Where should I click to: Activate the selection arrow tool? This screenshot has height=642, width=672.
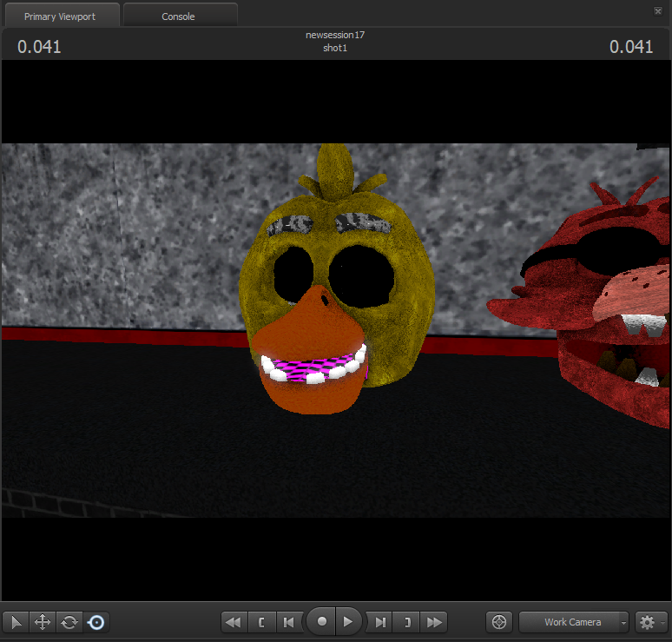(x=16, y=622)
